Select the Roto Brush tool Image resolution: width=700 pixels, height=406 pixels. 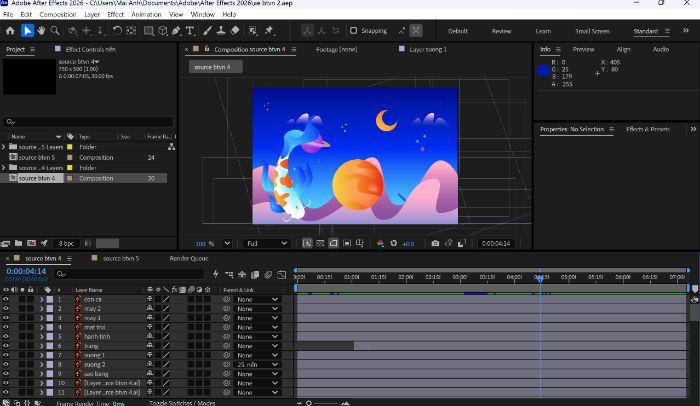pyautogui.click(x=253, y=31)
